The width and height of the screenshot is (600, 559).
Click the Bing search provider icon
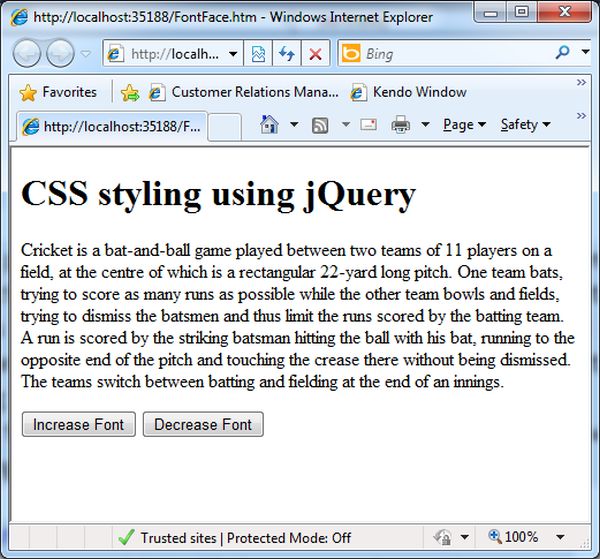coord(351,53)
